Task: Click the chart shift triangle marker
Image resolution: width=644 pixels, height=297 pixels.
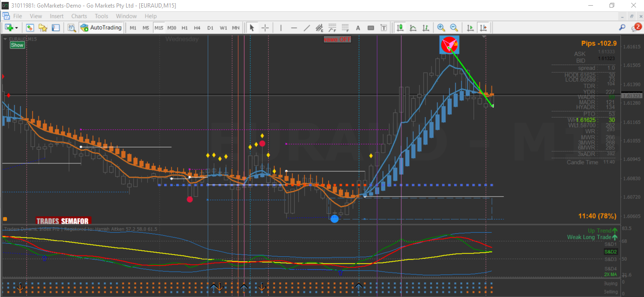Action: (484, 36)
